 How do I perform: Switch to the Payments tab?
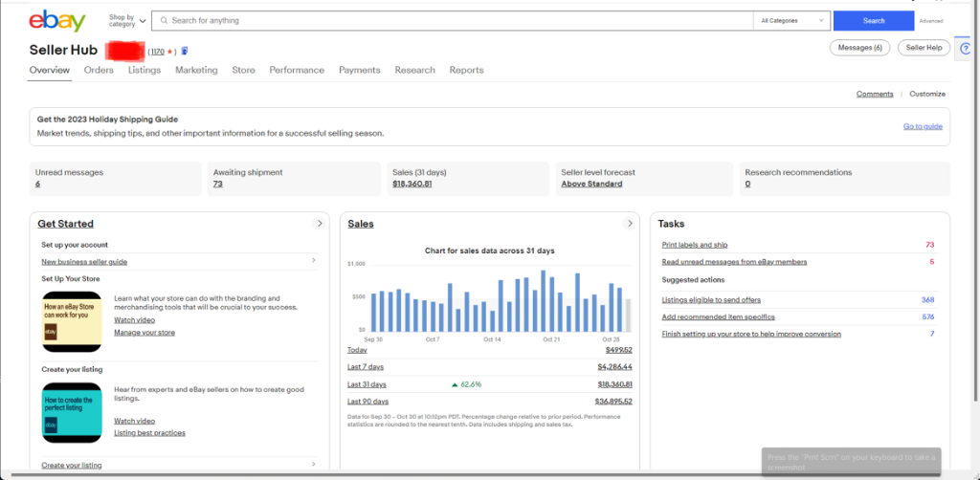[360, 70]
